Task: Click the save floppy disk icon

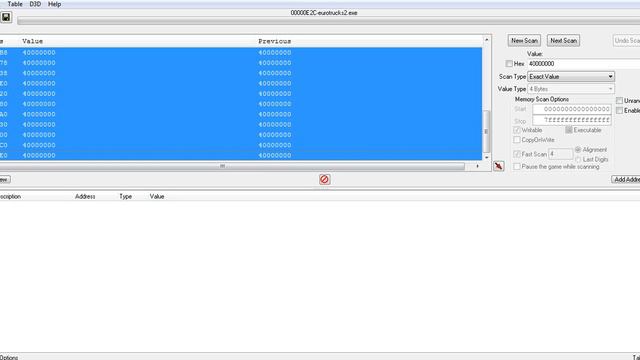Action: (6, 17)
